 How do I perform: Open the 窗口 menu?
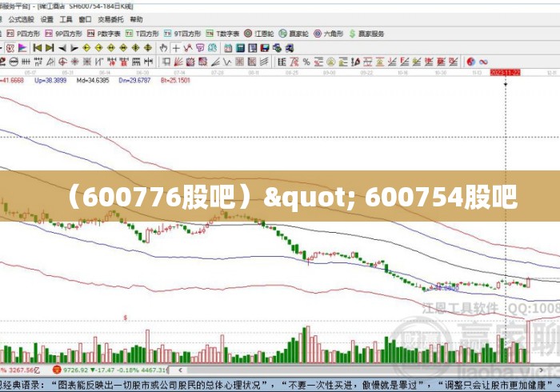[85, 19]
